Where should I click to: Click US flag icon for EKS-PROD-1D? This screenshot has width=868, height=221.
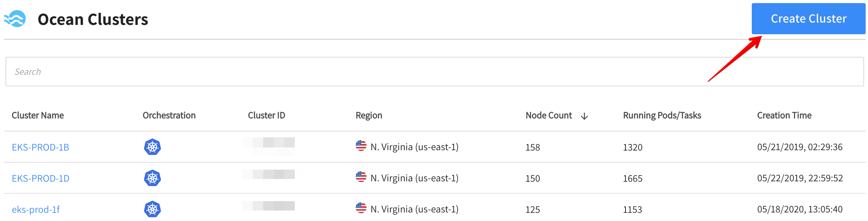tap(361, 177)
